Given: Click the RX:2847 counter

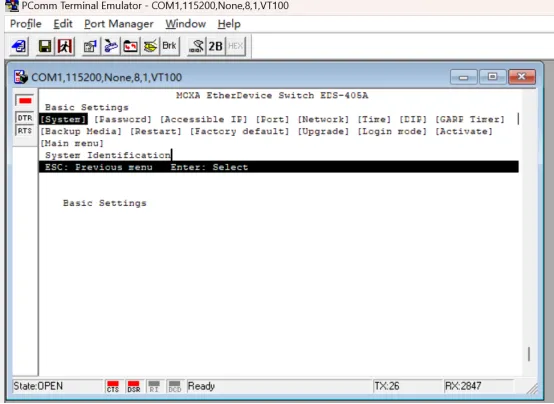Looking at the screenshot, I should point(463,386).
